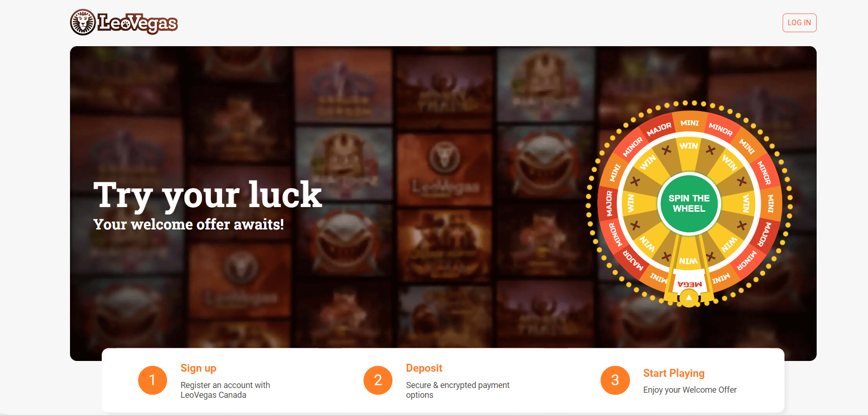Click the orange number 3 circle

tap(615, 380)
